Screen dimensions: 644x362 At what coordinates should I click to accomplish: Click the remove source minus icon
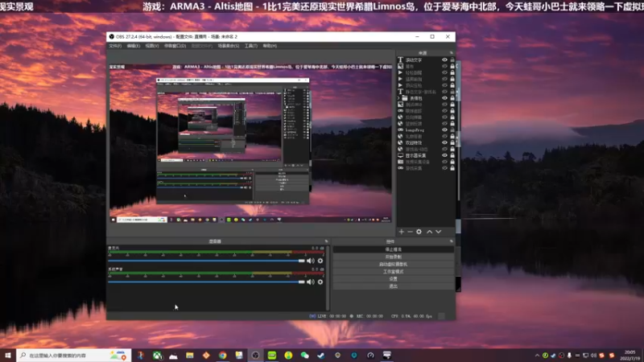pos(410,232)
